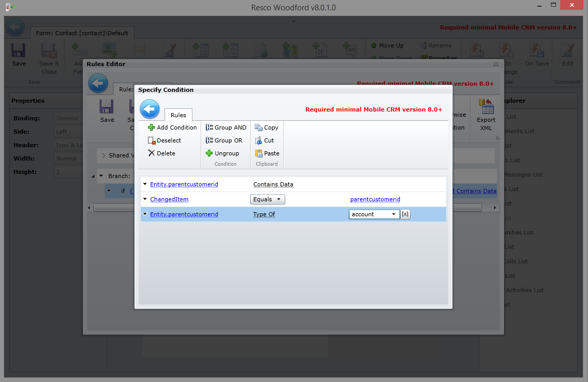Image resolution: width=588 pixels, height=382 pixels.
Task: Paste a condition from the clipboard
Action: click(x=267, y=153)
